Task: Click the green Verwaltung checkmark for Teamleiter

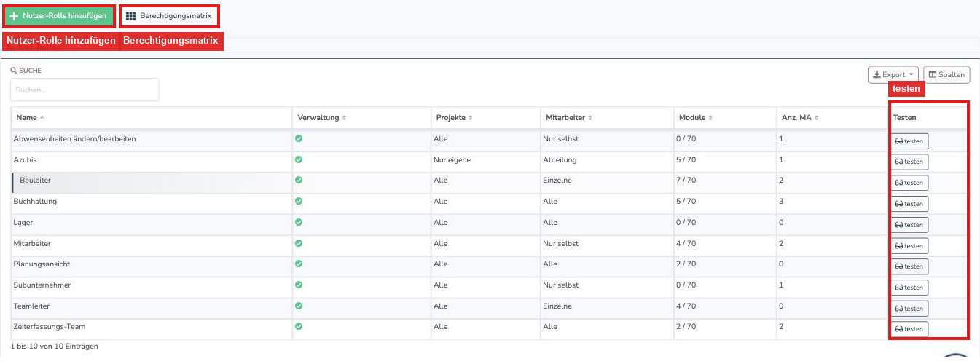Action: pyautogui.click(x=299, y=306)
